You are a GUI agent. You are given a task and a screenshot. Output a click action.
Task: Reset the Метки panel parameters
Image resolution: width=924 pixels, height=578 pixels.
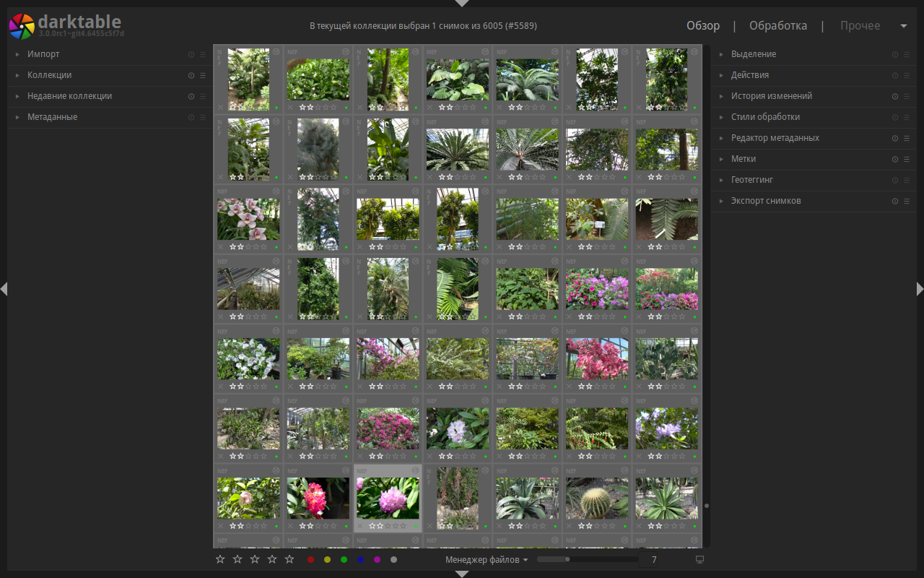(895, 159)
